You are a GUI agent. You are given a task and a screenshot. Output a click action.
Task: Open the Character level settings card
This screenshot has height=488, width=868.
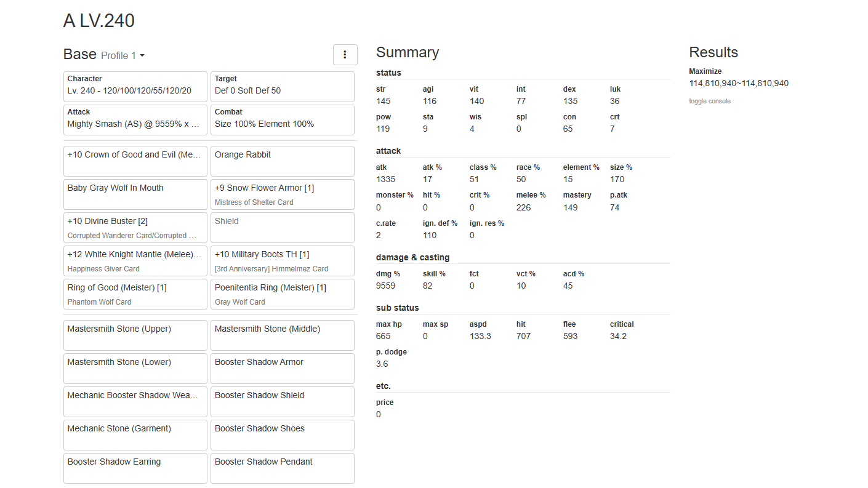point(135,87)
